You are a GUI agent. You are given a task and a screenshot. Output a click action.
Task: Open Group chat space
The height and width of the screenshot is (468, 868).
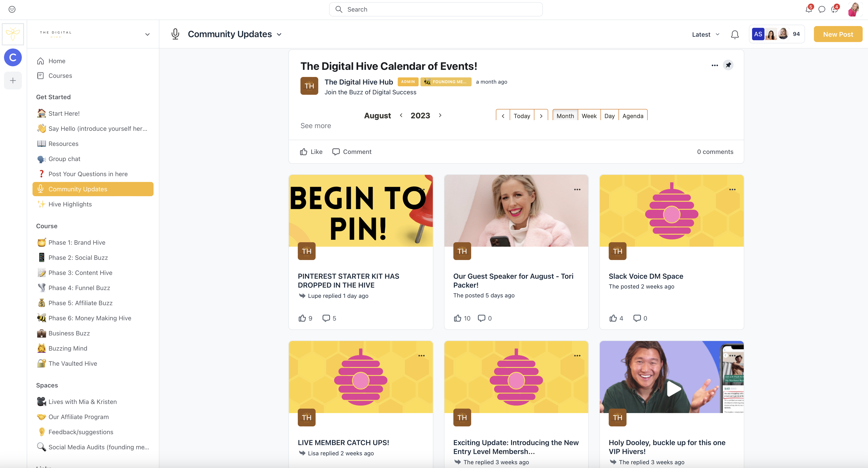93,159
